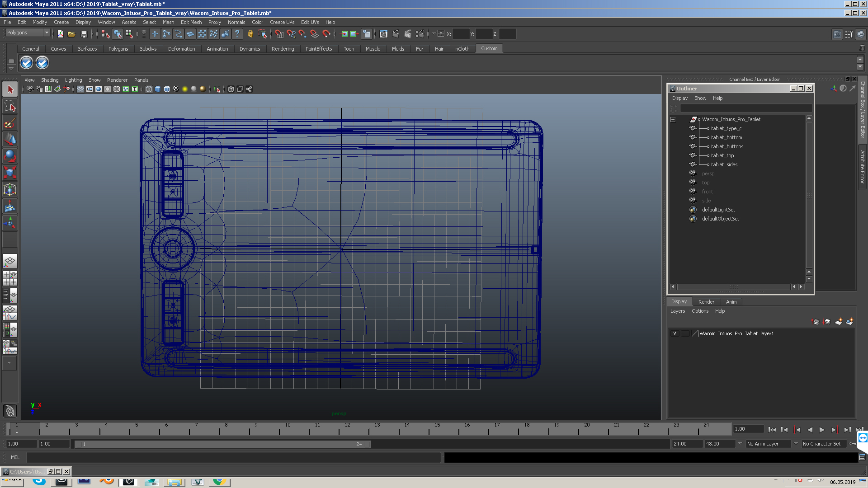868x488 pixels.
Task: Toggle textured display checker icon
Action: [176, 89]
